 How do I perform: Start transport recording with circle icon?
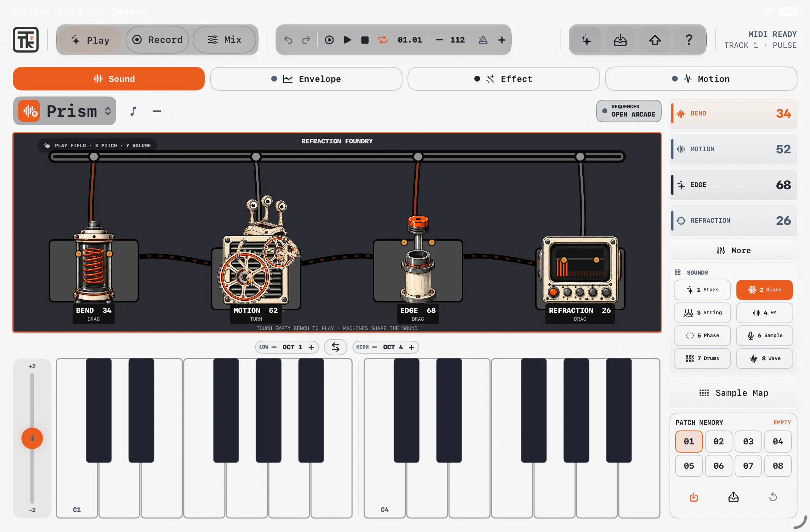coord(329,40)
